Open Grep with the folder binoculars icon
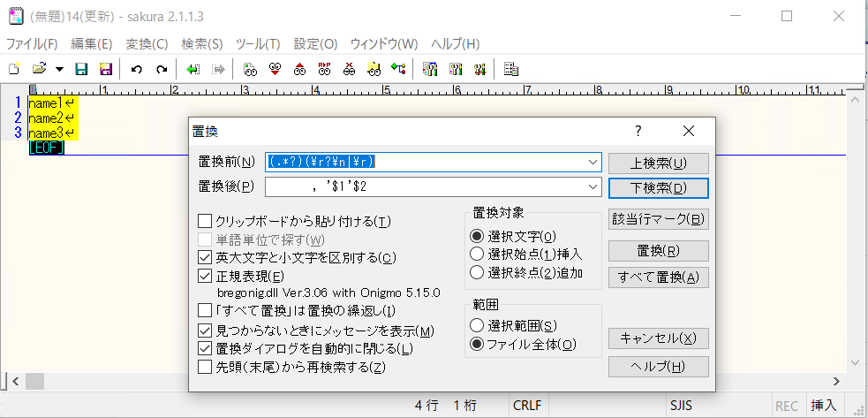The width and height of the screenshot is (868, 418). coord(374,69)
